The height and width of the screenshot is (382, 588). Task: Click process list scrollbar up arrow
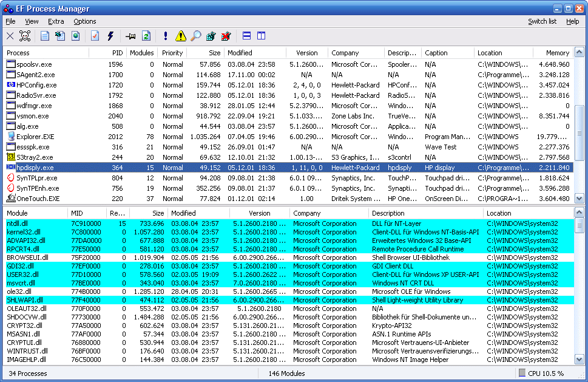[x=579, y=52]
